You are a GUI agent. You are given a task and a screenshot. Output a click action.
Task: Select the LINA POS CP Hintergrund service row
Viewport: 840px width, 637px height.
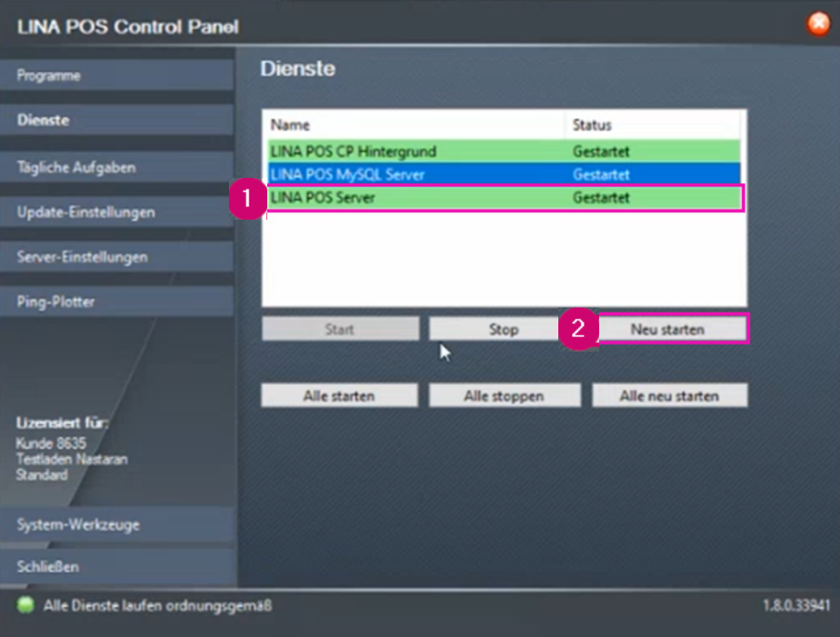coord(504,152)
